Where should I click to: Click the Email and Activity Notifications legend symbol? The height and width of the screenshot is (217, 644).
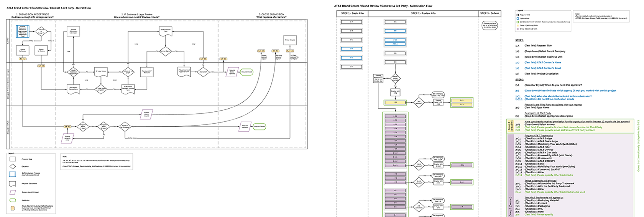[13, 208]
